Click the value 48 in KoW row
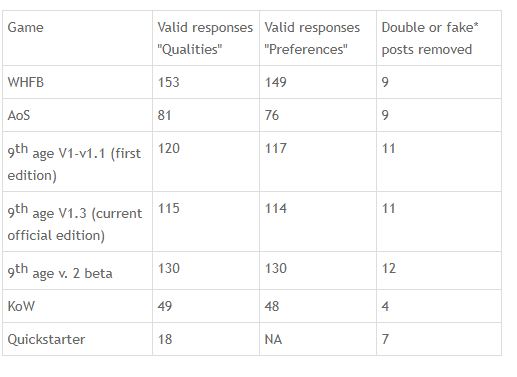The image size is (517, 377). (x=272, y=306)
